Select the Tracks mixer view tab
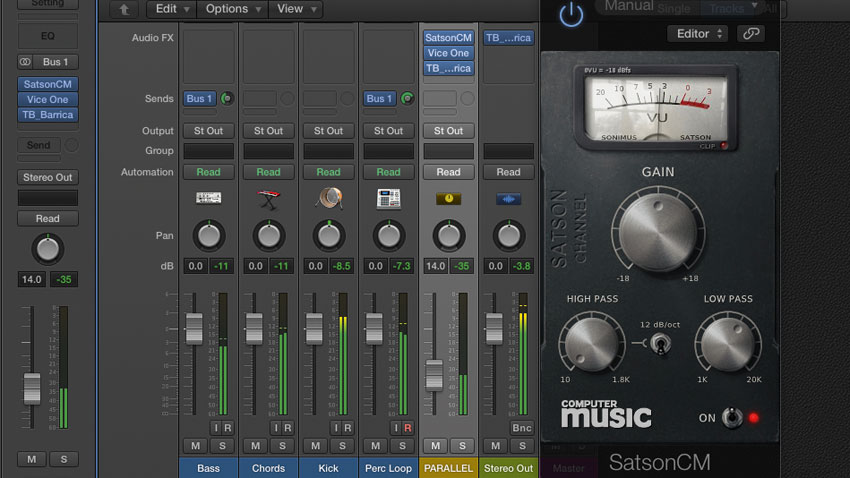The image size is (850, 478). pos(727,9)
